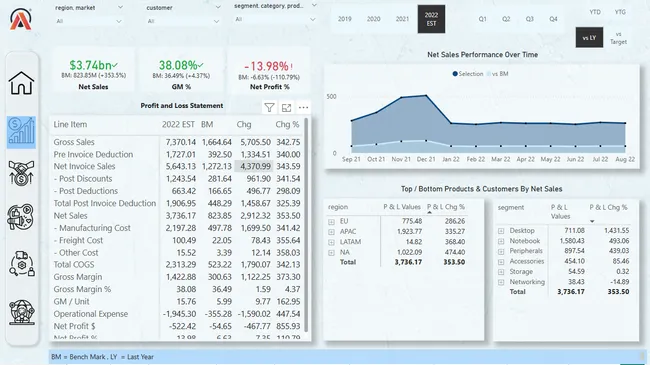Sort by segment P & L Chg % header
The image size is (650, 365).
pyautogui.click(x=608, y=207)
